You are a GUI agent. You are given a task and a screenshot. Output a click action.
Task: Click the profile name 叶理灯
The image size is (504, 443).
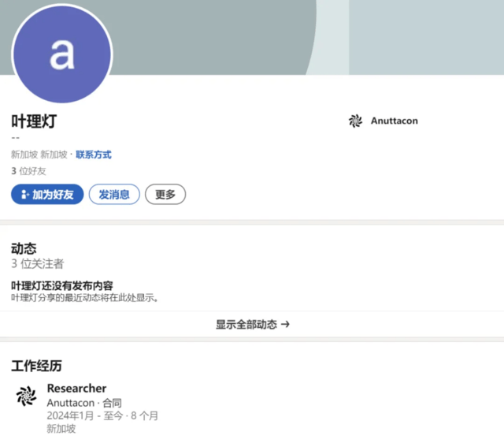[x=34, y=121]
